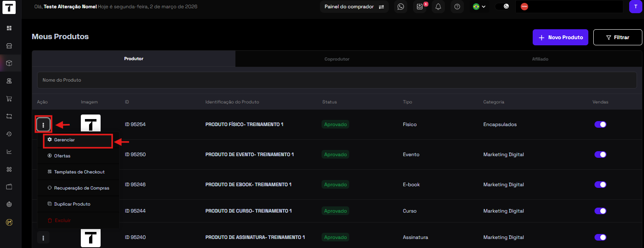Screen dimensions: 644x248
Task: Open inbox download icon with red badge
Action: click(x=420, y=7)
